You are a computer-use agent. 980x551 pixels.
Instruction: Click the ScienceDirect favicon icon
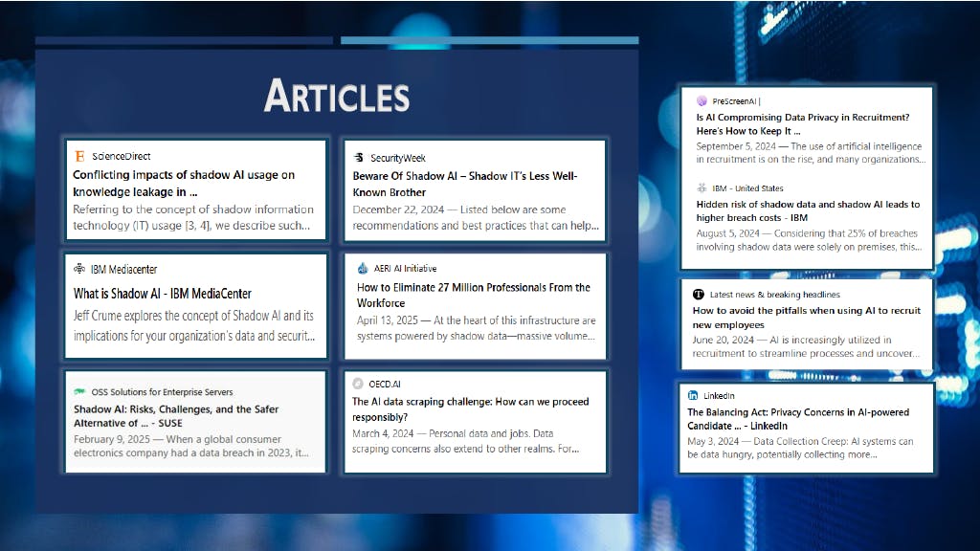coord(79,156)
